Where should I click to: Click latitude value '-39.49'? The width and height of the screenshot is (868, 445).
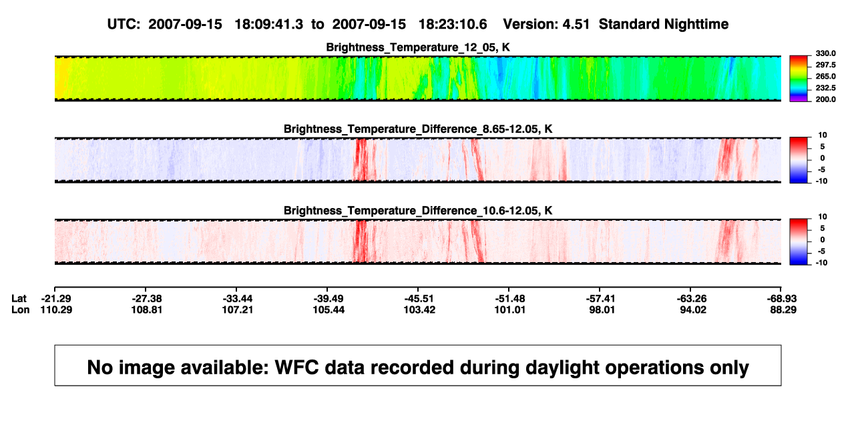click(x=328, y=298)
